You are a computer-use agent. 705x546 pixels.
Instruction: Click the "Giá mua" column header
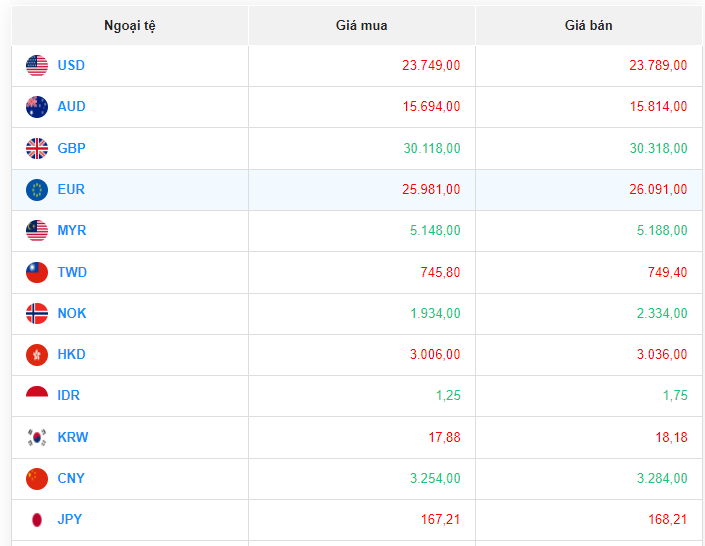pos(361,26)
